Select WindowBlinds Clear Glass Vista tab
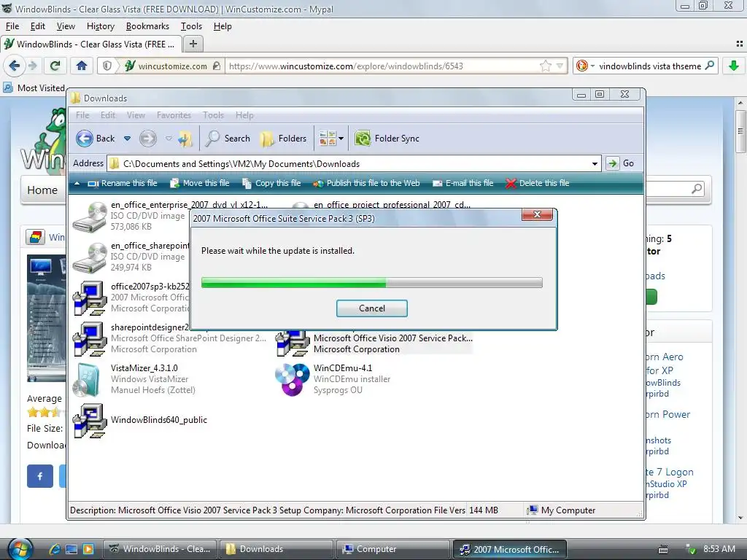The image size is (747, 560). pyautogui.click(x=91, y=44)
